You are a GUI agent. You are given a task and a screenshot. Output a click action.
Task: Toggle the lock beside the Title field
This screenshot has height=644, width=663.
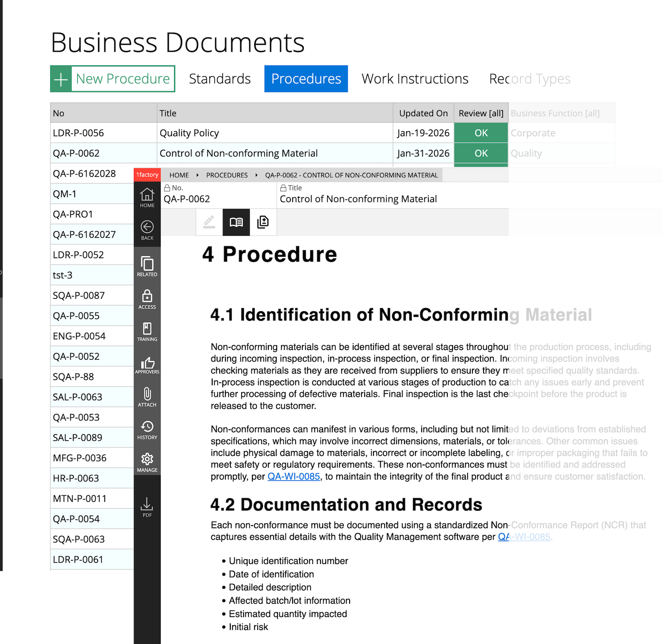click(x=283, y=187)
